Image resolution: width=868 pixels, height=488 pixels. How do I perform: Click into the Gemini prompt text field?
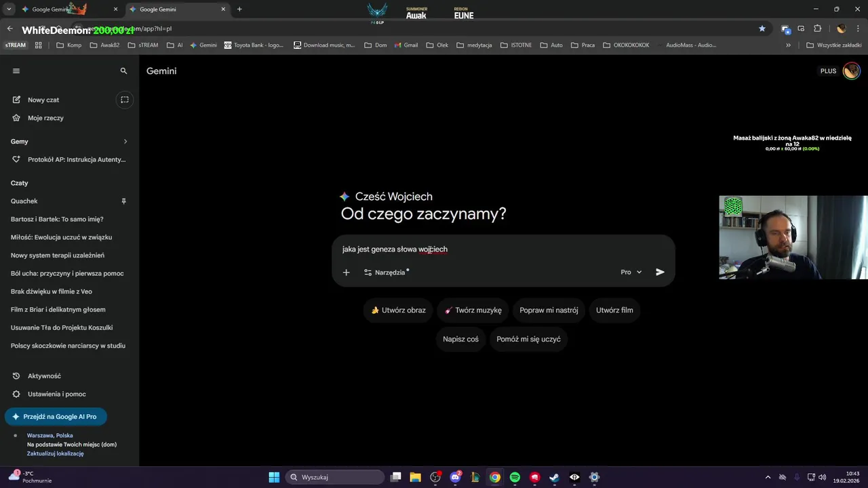coord(503,249)
